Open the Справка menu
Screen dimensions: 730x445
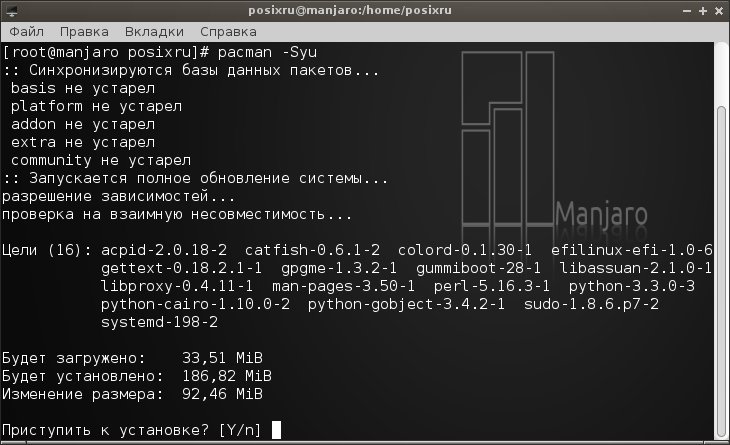click(228, 32)
